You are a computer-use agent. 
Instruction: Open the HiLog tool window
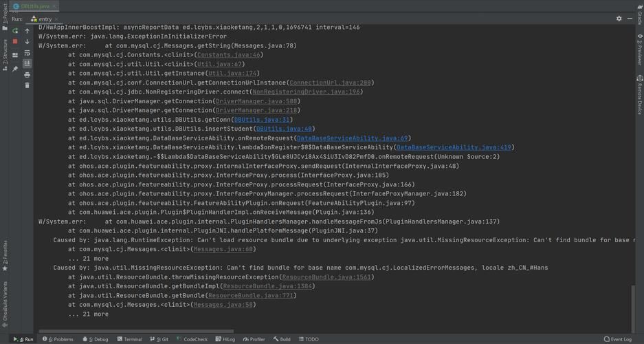[x=225, y=339]
